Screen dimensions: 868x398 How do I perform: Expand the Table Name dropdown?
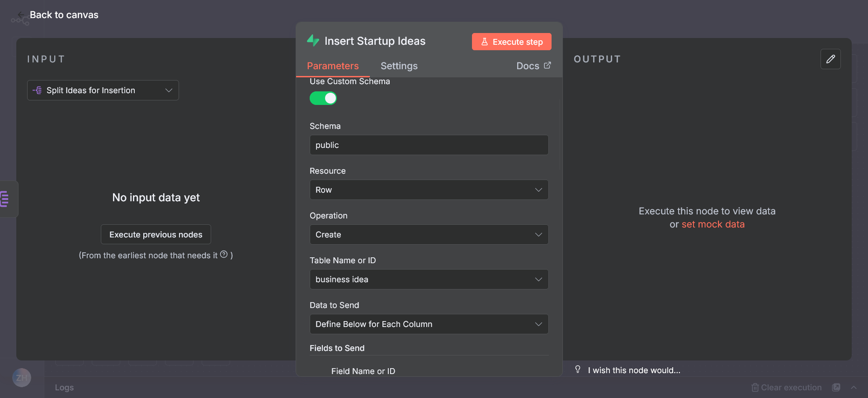pyautogui.click(x=429, y=280)
